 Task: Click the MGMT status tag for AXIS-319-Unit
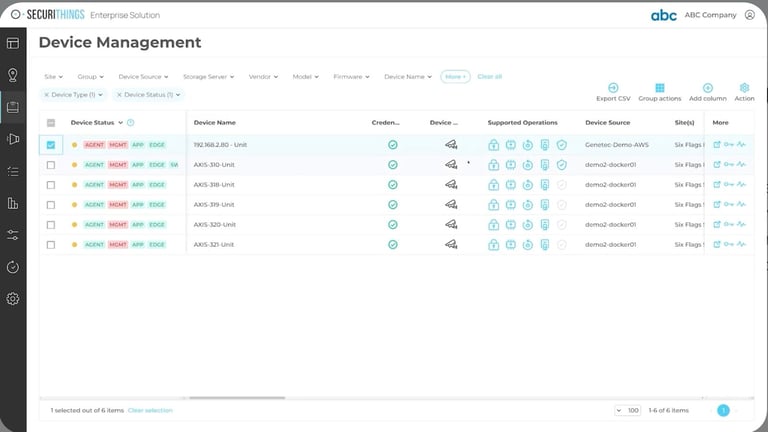pos(118,204)
